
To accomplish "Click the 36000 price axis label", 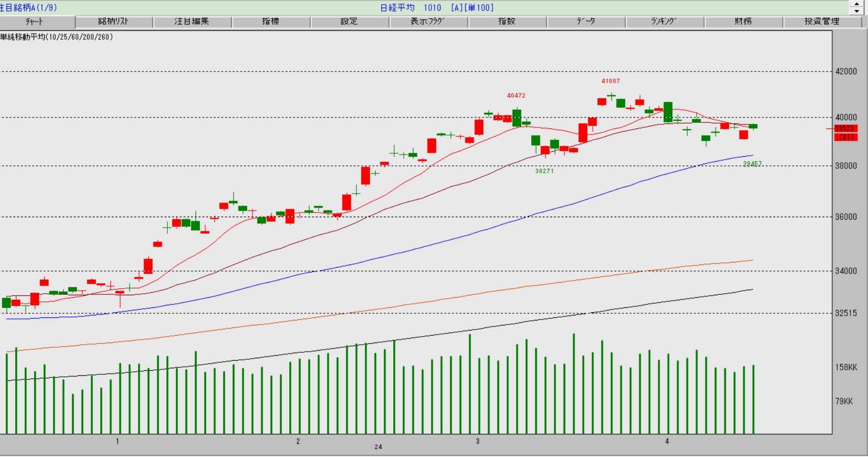I will (846, 217).
